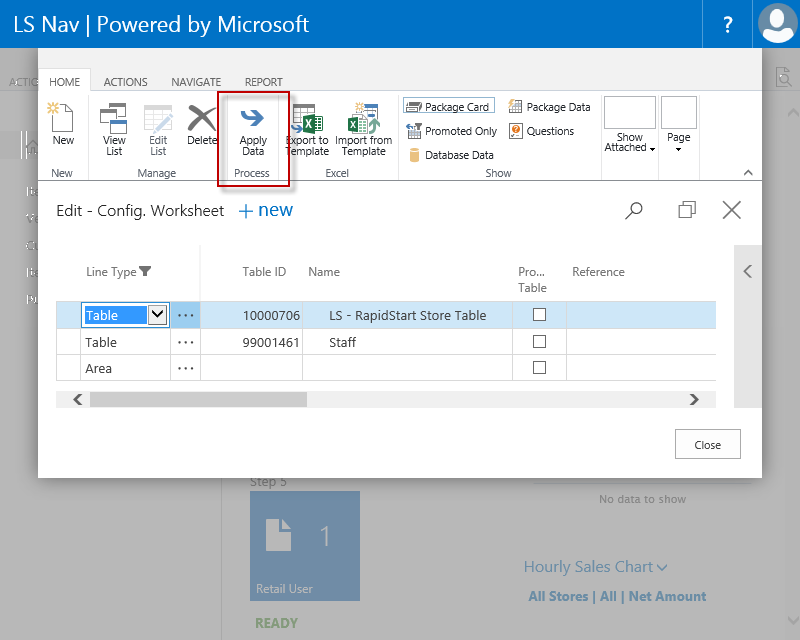Click the horizontal scrollbar right arrow

tap(694, 399)
